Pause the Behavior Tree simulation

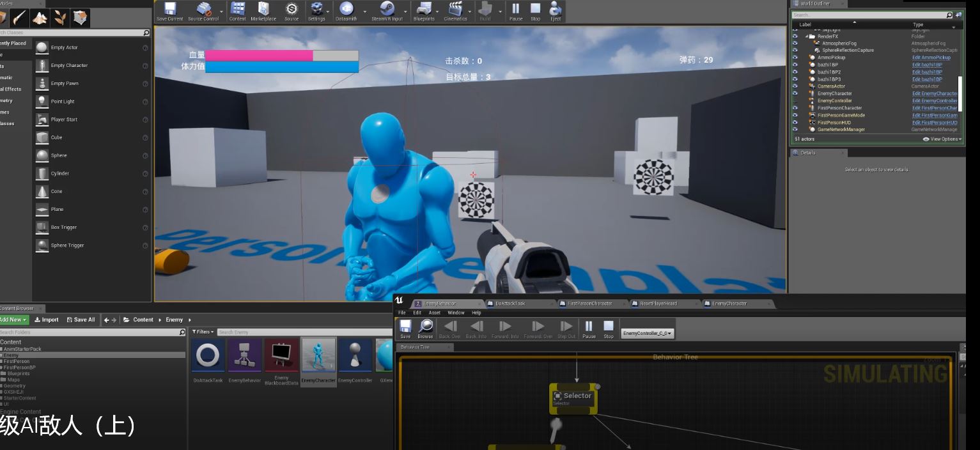pyautogui.click(x=589, y=329)
